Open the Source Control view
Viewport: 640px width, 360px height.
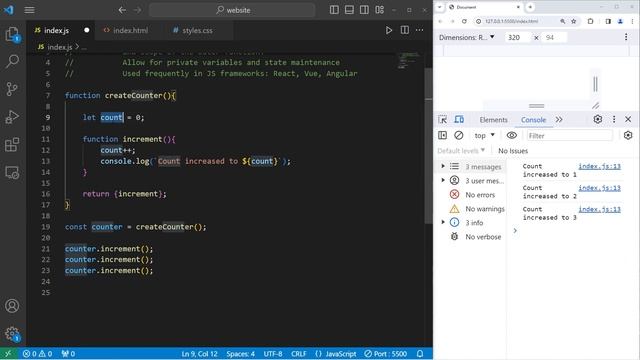(12, 89)
